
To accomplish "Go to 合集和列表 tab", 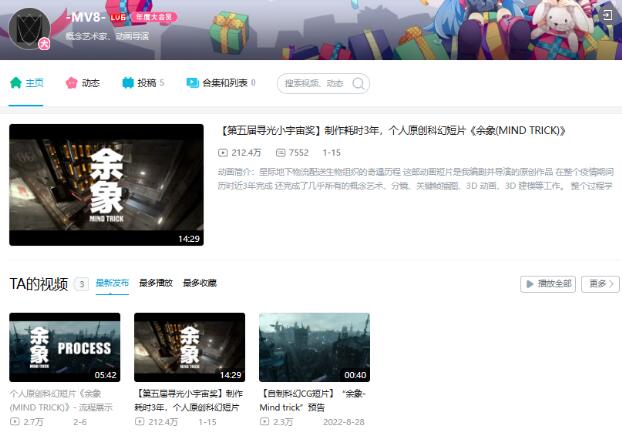I will (221, 83).
